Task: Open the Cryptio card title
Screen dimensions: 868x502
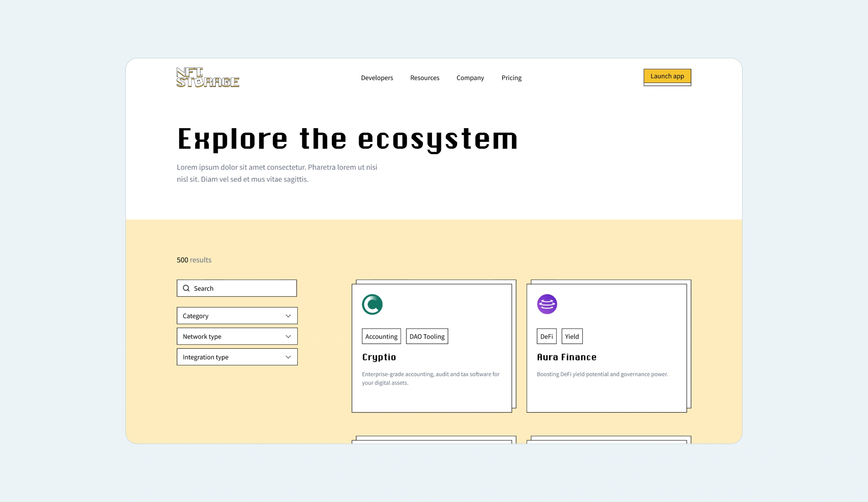Action: (379, 357)
